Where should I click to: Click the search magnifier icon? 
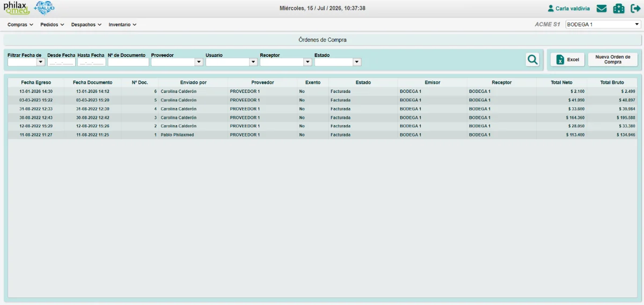532,60
